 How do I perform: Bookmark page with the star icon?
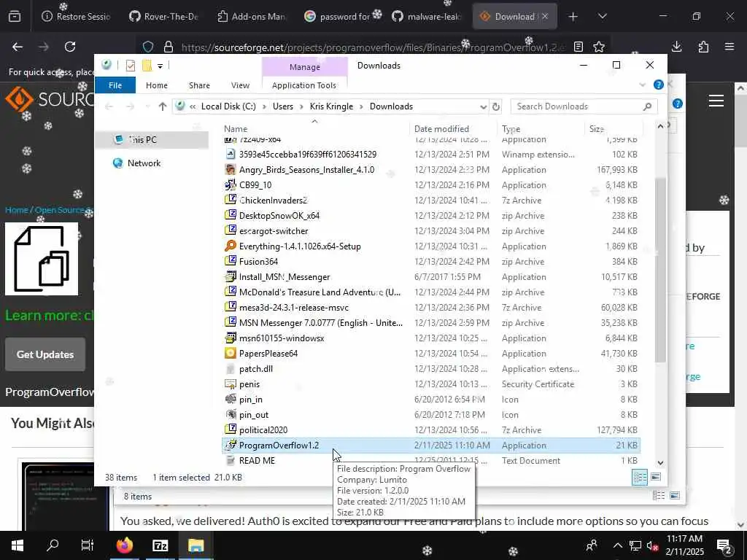tap(599, 47)
